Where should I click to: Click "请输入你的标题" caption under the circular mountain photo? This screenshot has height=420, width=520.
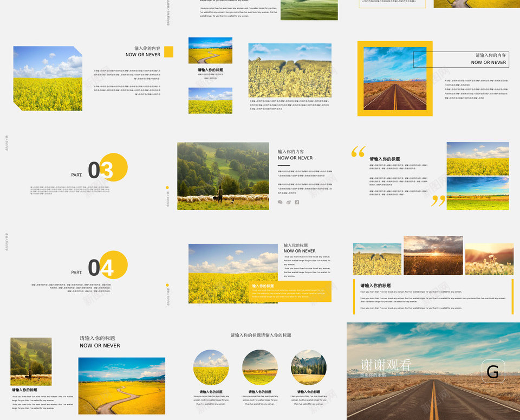pos(309,392)
